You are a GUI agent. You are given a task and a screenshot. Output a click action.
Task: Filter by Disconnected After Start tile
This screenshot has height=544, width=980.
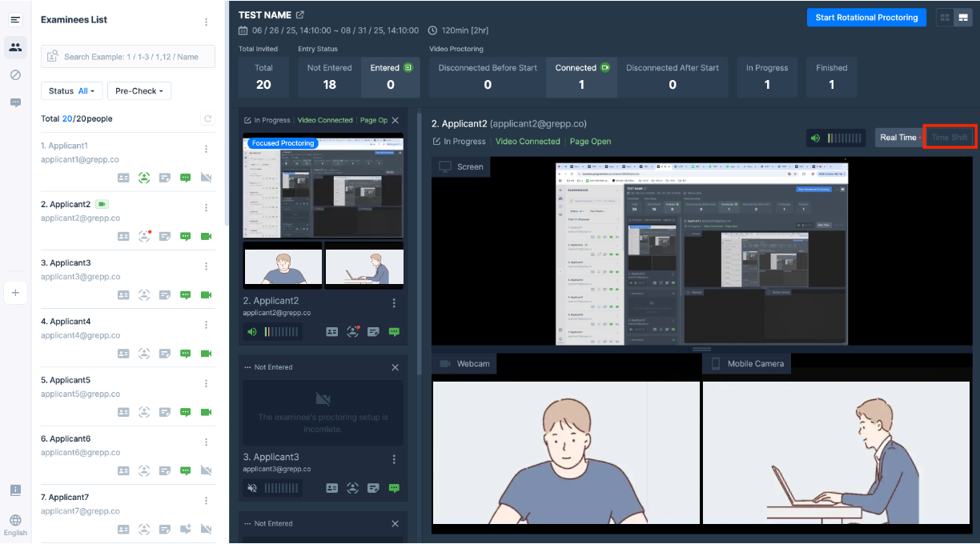673,78
